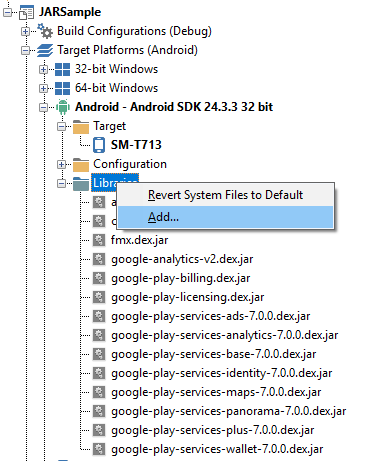This screenshot has height=461, width=389.
Task: Click the JARSample project icon
Action: tap(26, 12)
